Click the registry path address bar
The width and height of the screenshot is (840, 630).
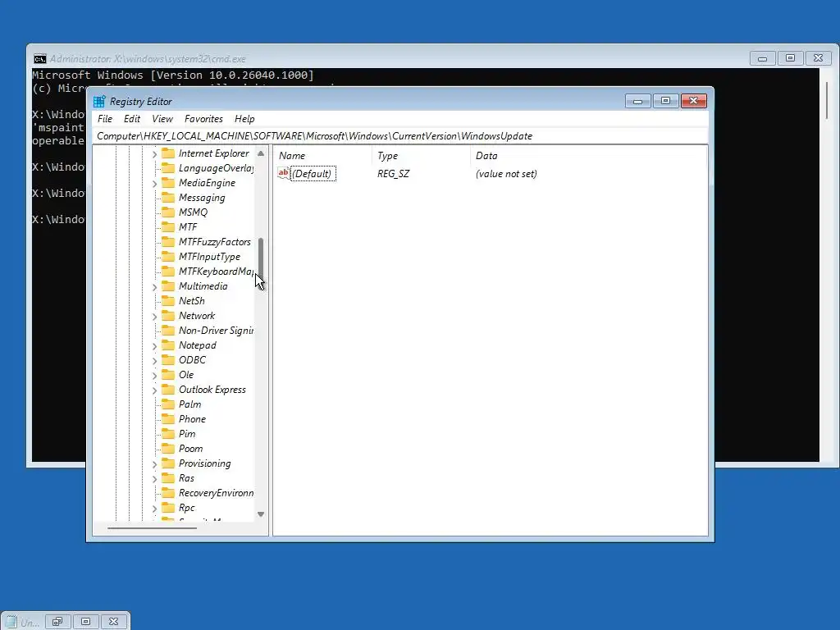pos(400,136)
